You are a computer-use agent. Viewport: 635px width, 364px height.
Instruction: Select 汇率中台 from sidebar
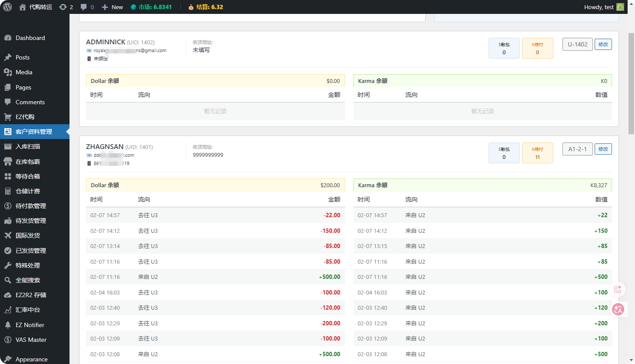[x=28, y=310]
